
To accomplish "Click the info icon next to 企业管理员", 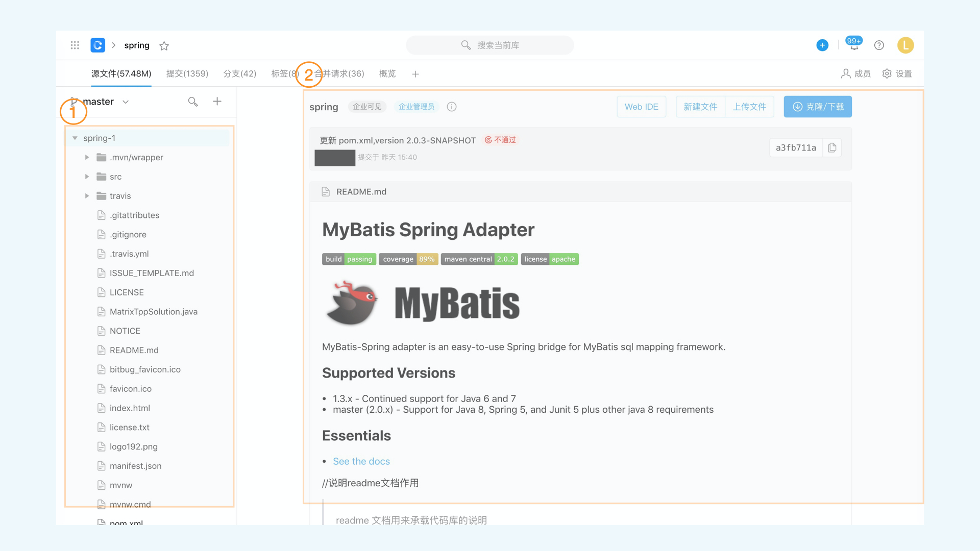I will [452, 107].
